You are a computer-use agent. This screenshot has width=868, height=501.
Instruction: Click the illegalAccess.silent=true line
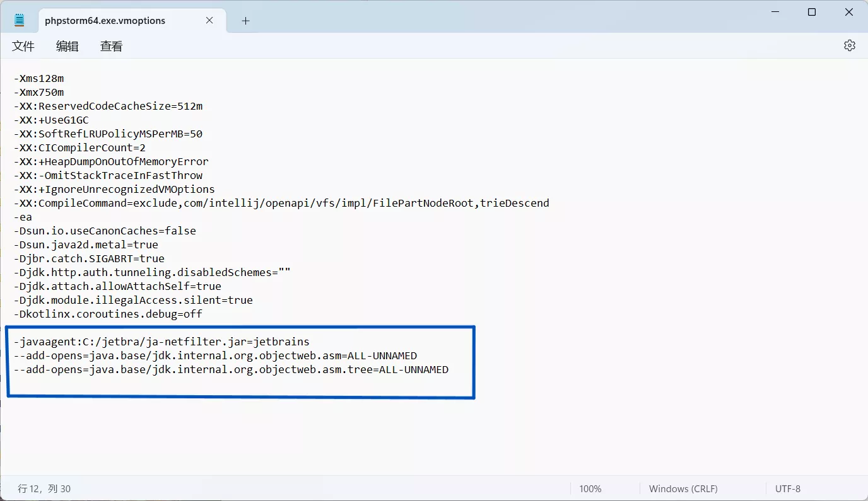pyautogui.click(x=133, y=301)
